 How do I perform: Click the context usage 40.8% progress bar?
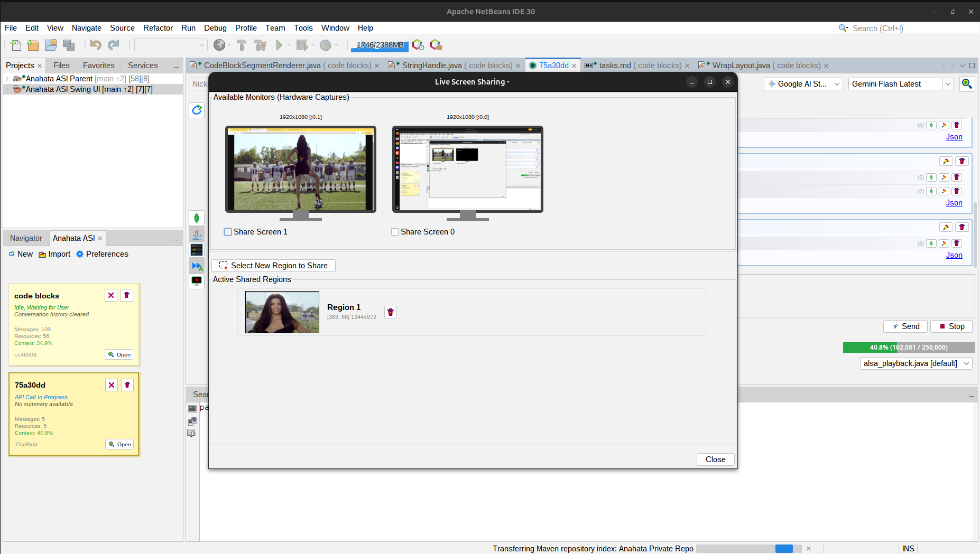point(909,348)
